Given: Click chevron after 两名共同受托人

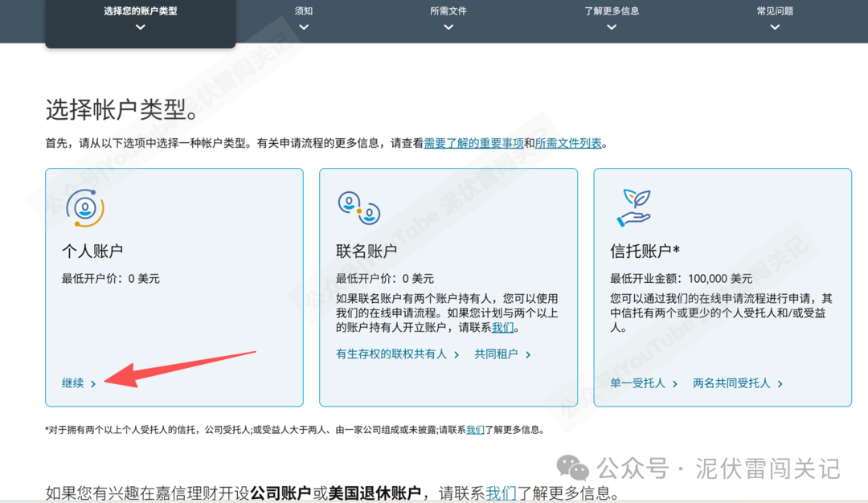Looking at the screenshot, I should click(x=780, y=383).
